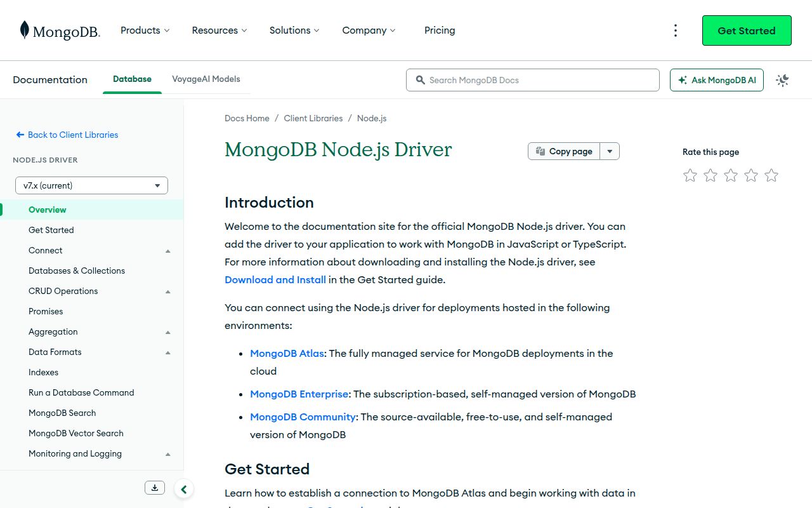This screenshot has width=812, height=508.
Task: Open the Resources dropdown menu
Action: (x=219, y=30)
